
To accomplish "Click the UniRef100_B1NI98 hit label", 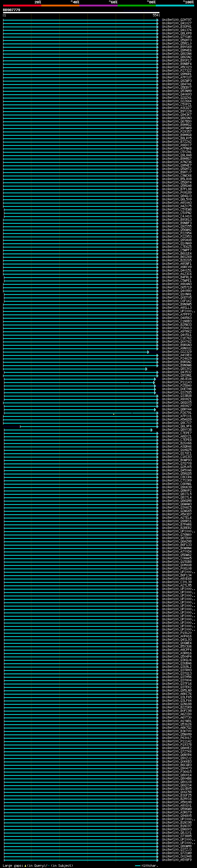I will [177, 822].
